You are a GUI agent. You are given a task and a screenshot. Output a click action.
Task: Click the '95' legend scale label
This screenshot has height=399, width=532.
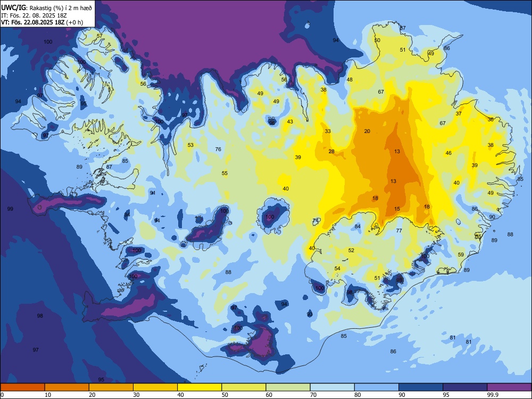tap(446, 395)
